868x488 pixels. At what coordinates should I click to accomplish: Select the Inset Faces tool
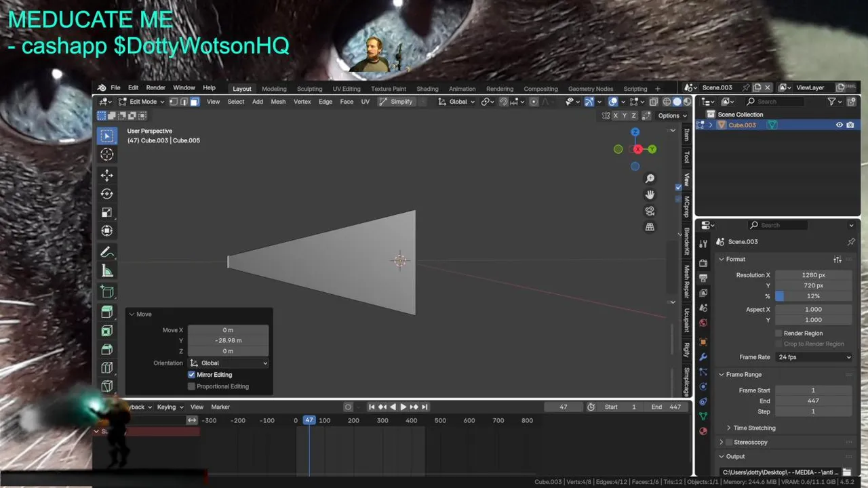click(106, 331)
